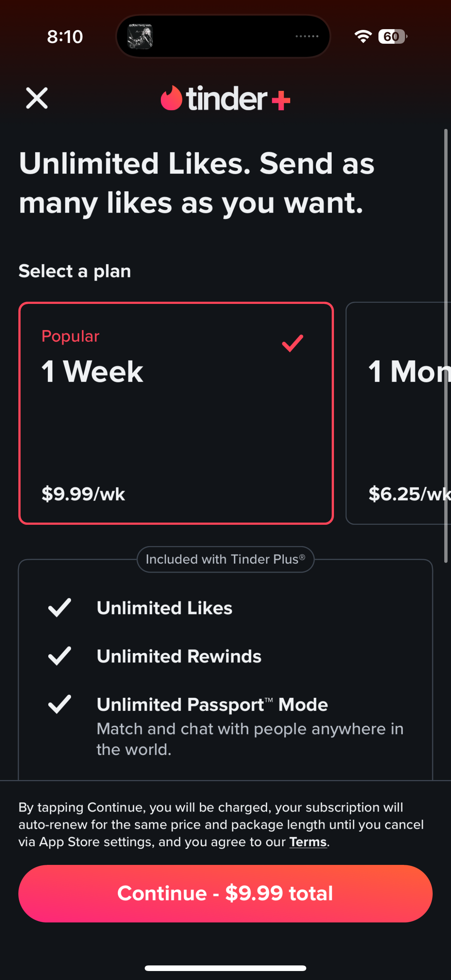Tap the Wi-Fi status icon
The image size is (451, 980).
click(x=363, y=37)
